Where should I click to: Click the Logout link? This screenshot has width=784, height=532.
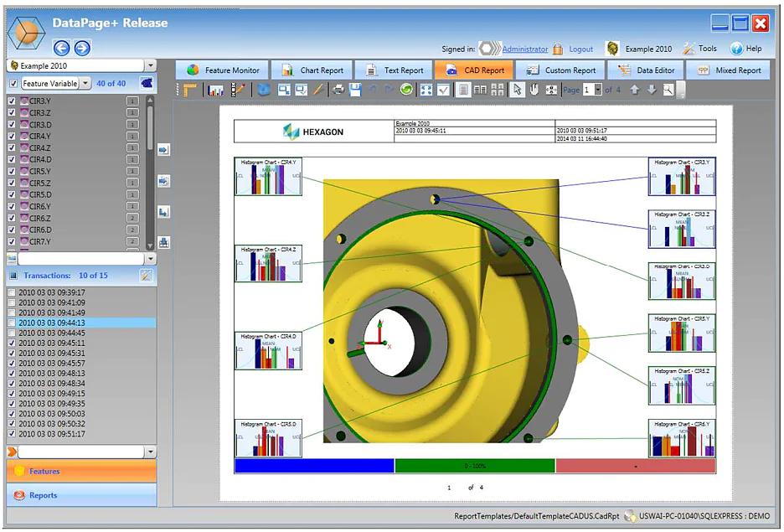tap(580, 49)
